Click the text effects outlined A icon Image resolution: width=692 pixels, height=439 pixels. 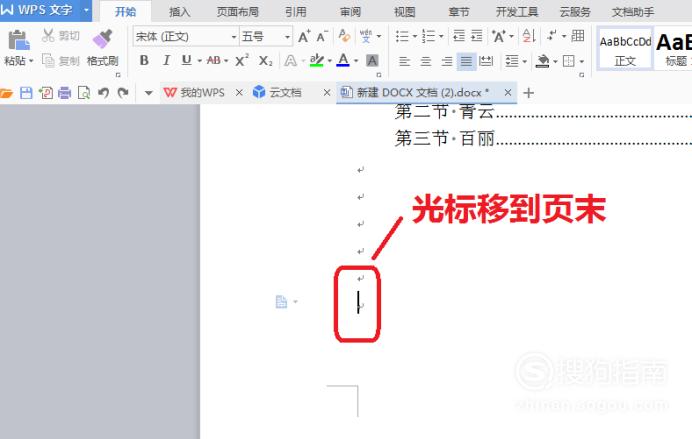point(290,60)
